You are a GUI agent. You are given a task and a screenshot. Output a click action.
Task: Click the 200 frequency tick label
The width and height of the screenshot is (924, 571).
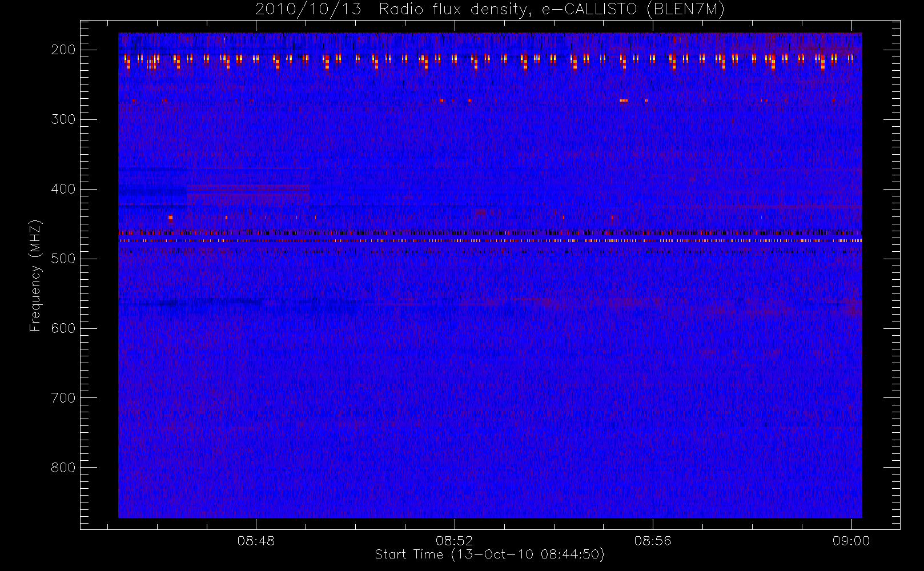63,50
